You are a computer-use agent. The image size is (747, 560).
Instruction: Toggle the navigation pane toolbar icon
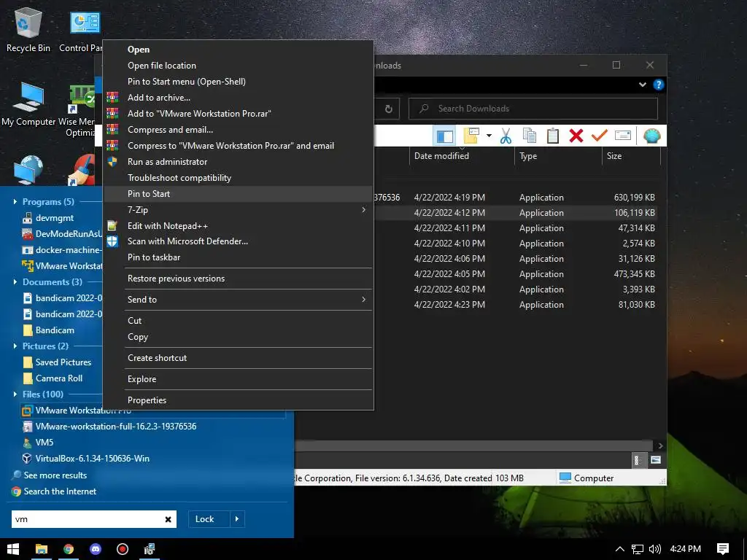tap(444, 136)
